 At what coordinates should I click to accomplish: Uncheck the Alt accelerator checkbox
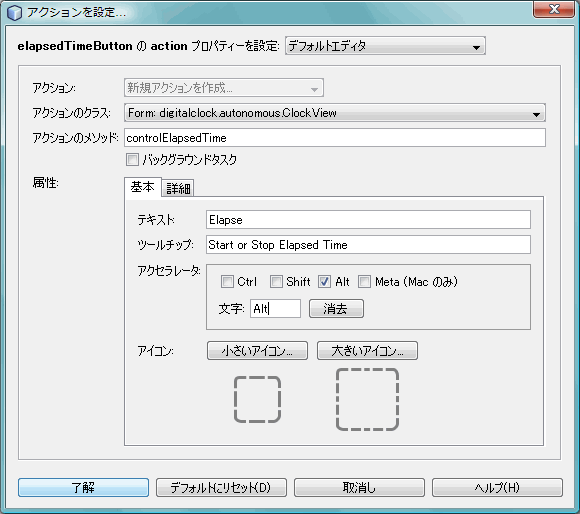(324, 282)
